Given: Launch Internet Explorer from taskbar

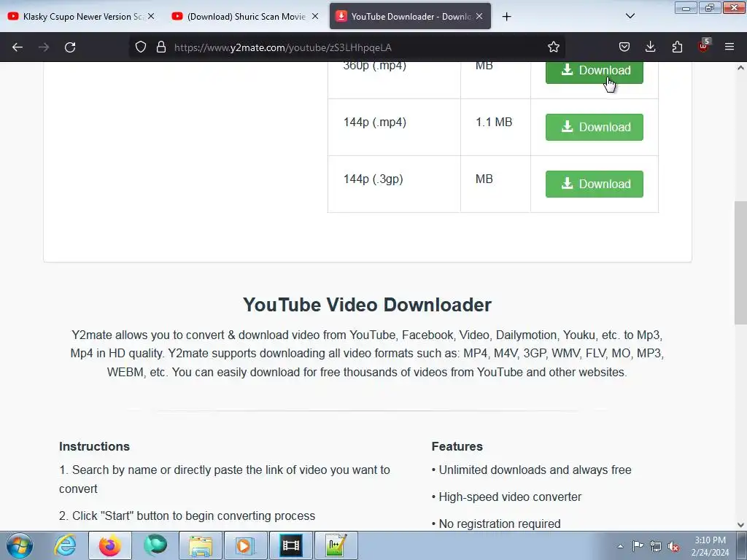Looking at the screenshot, I should click(65, 545).
